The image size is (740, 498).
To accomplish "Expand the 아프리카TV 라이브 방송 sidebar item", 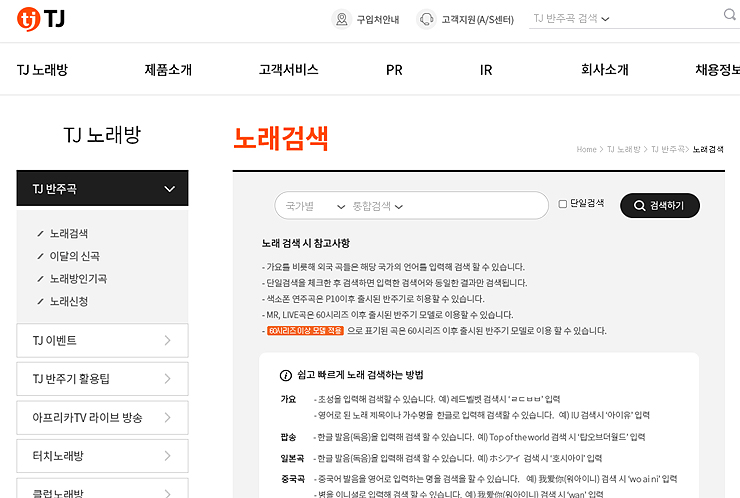I will 102,418.
